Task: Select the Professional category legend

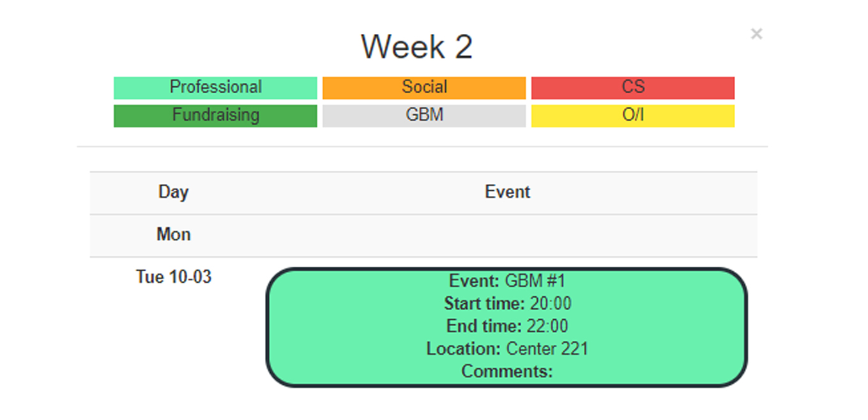Action: tap(215, 87)
